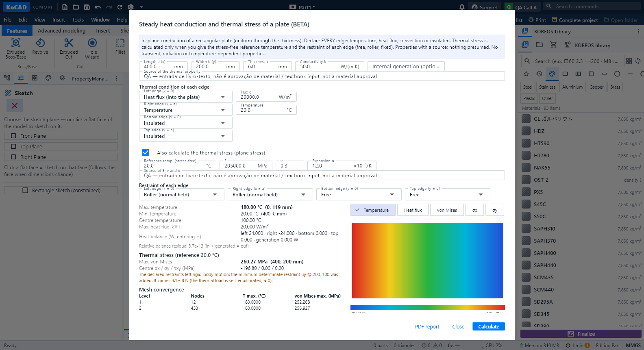The image size is (644, 350).
Task: Show the von Mises result plot
Action: click(x=447, y=210)
